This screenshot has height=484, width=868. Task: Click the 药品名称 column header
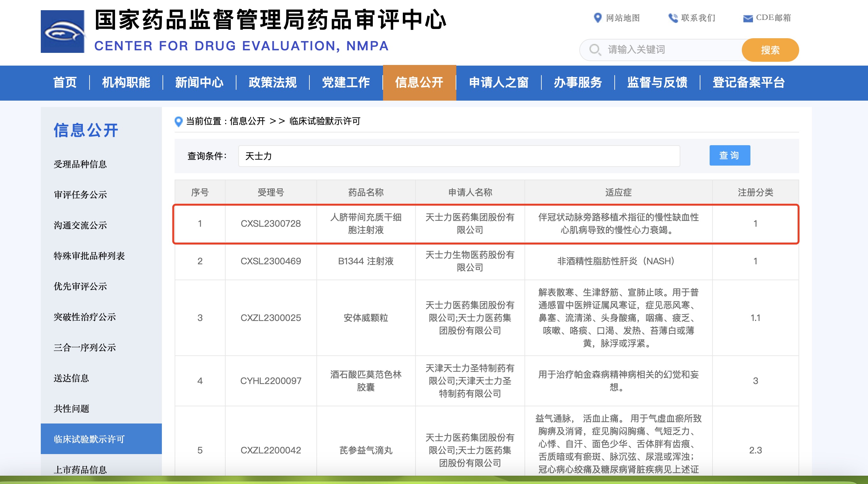[365, 192]
